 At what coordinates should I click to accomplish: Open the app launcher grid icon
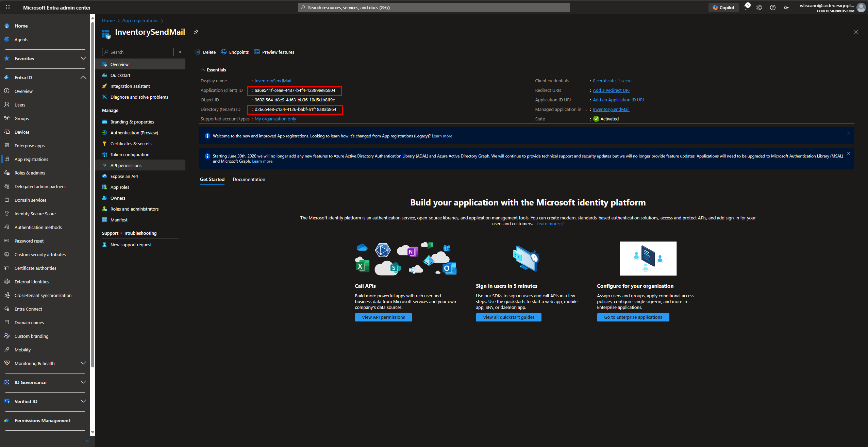tap(8, 7)
